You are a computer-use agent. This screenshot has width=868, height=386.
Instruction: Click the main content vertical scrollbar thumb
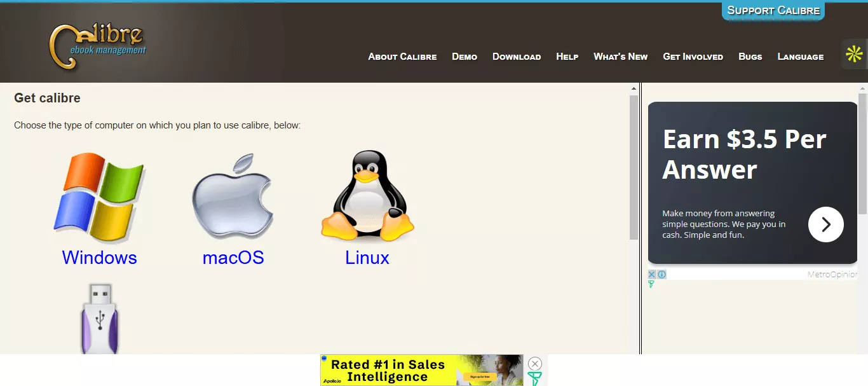pyautogui.click(x=634, y=167)
